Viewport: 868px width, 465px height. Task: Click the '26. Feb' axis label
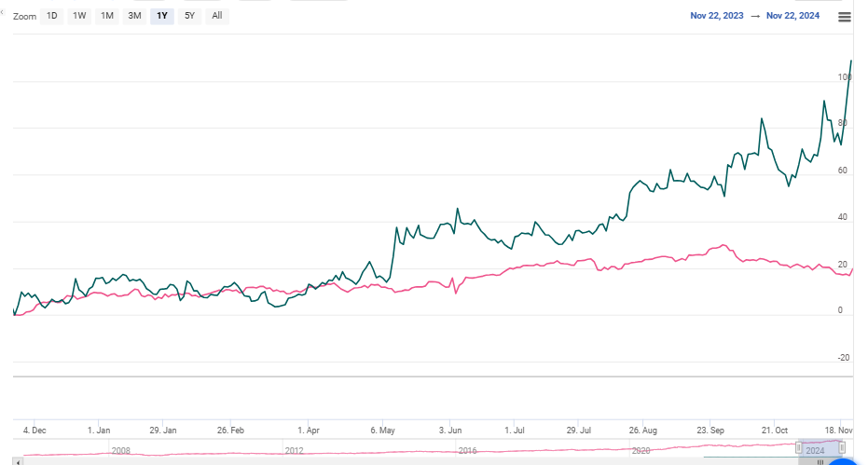pyautogui.click(x=230, y=431)
